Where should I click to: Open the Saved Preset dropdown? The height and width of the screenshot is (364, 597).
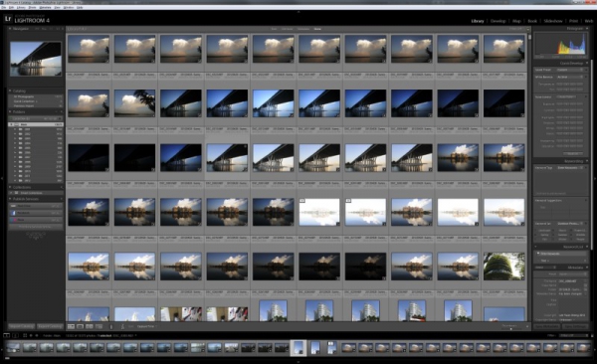[570, 70]
